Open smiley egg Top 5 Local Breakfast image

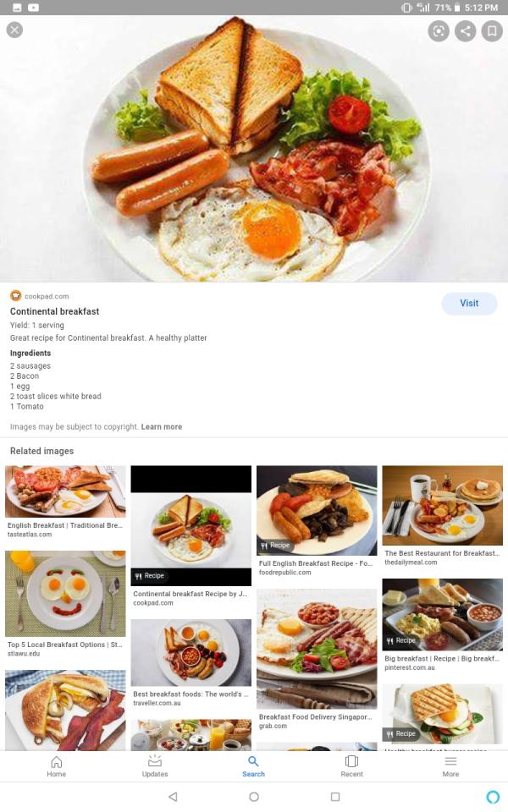[65, 594]
